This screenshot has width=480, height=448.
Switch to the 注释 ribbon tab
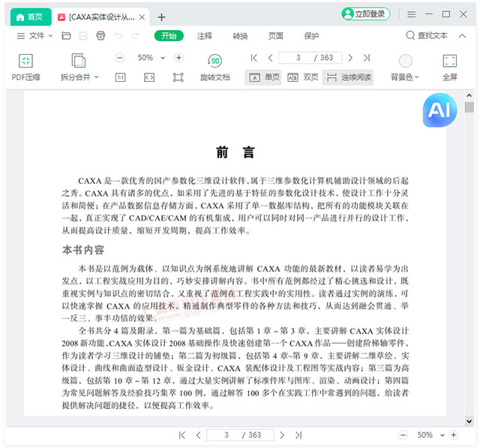(x=205, y=36)
